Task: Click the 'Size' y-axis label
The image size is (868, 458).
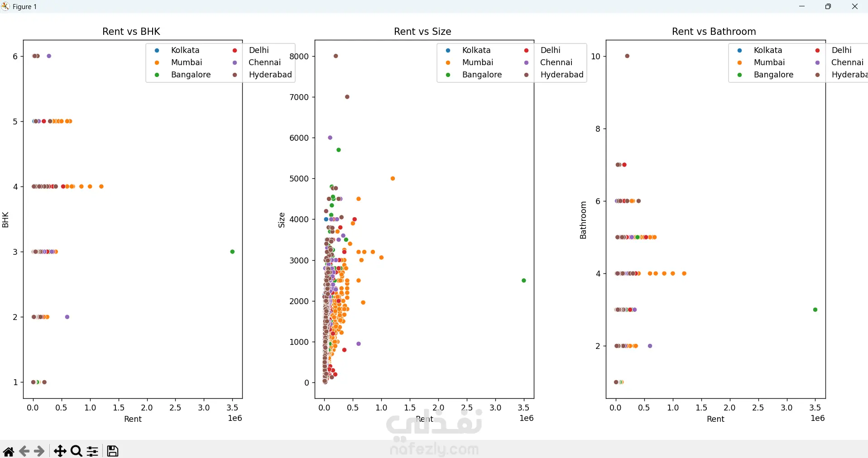Action: coord(282,220)
